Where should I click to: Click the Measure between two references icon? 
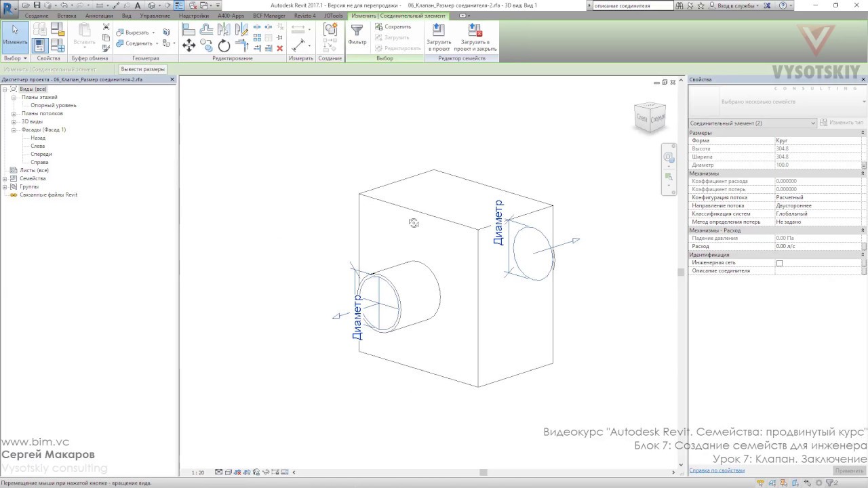(x=298, y=30)
